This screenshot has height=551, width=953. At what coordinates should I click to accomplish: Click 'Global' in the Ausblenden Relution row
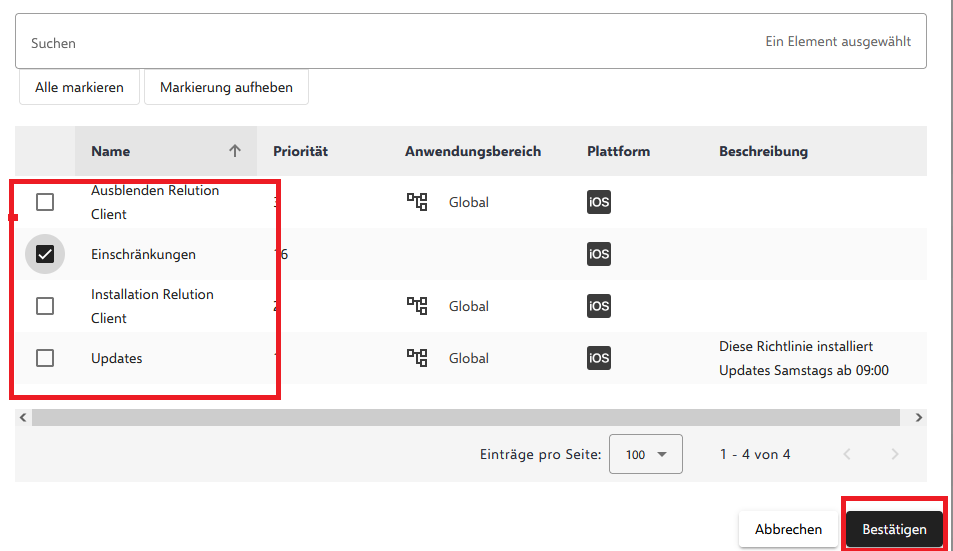[469, 202]
